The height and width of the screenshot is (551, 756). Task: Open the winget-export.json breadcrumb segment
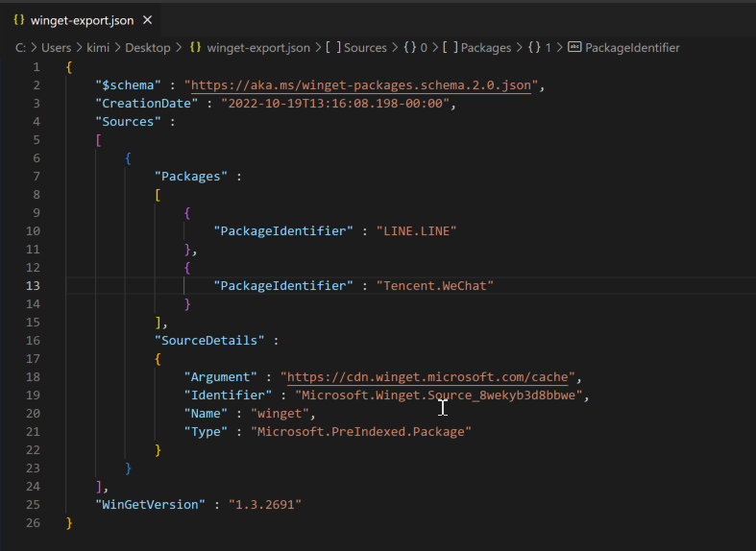pos(258,48)
